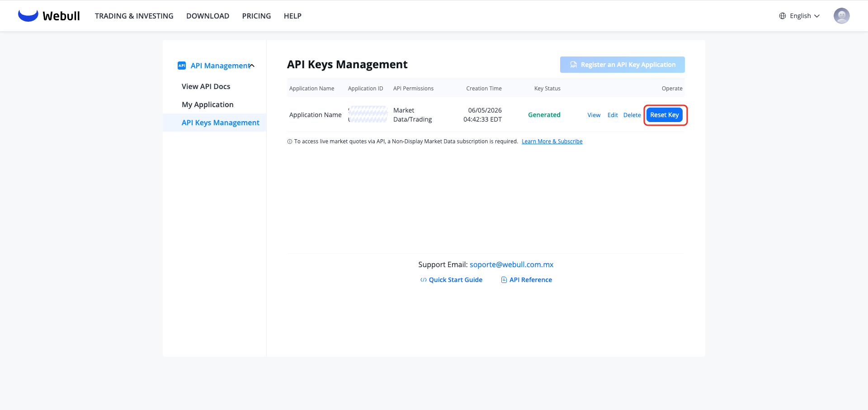Viewport: 868px width, 410px height.
Task: Collapse the API Management section
Action: pos(252,66)
